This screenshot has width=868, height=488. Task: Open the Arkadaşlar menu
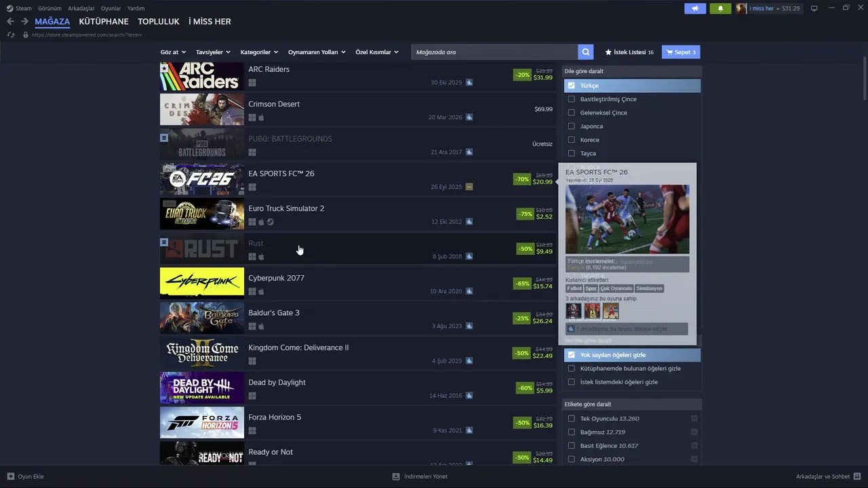(81, 8)
